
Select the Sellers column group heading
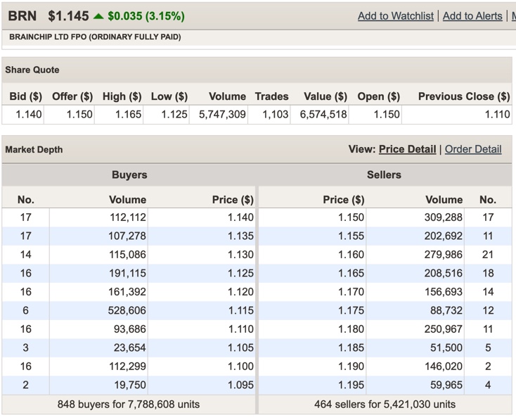pyautogui.click(x=385, y=174)
